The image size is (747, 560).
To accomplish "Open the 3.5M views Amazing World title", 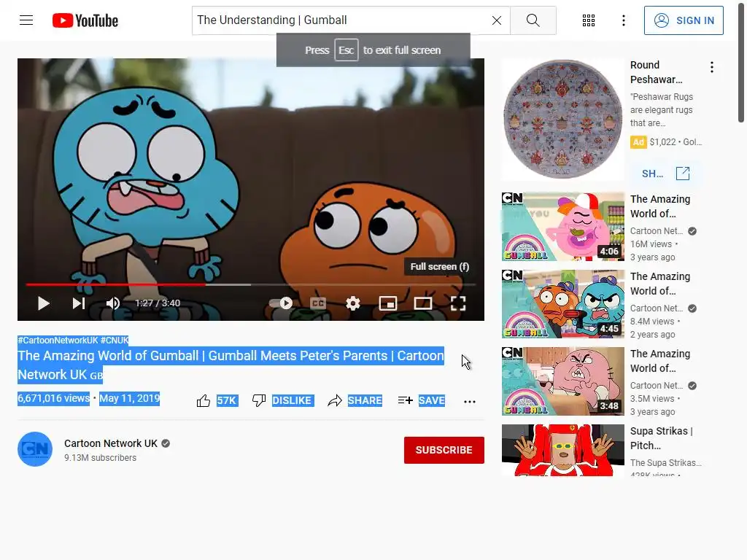I will (x=660, y=360).
